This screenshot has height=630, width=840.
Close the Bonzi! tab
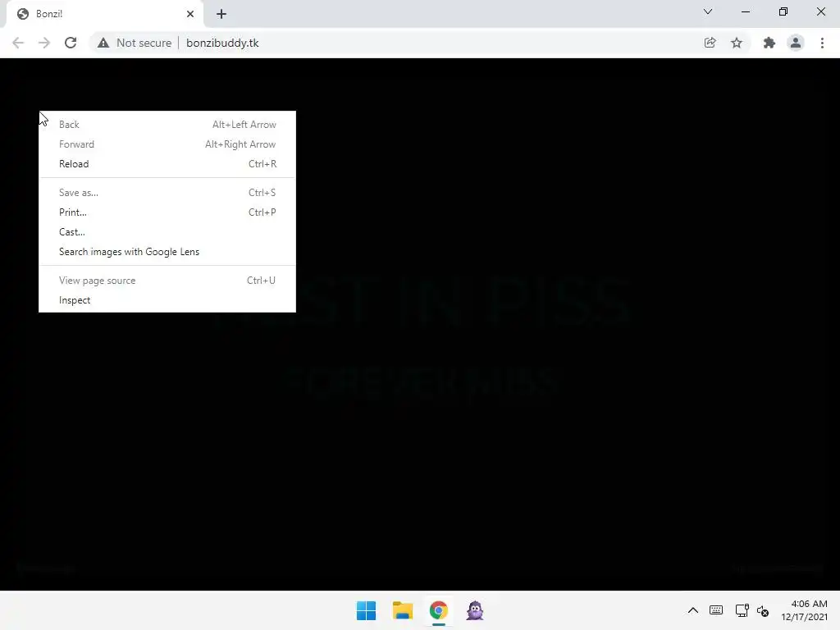click(190, 14)
